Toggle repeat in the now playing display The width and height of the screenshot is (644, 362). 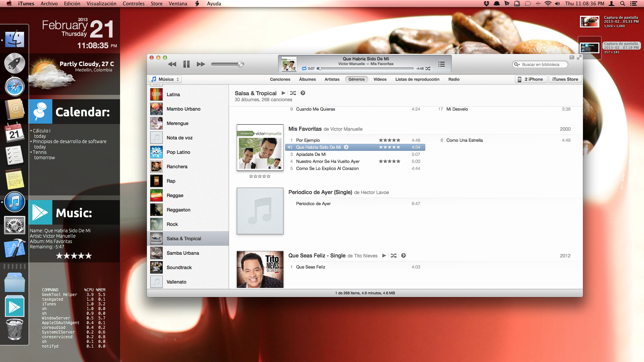(304, 68)
